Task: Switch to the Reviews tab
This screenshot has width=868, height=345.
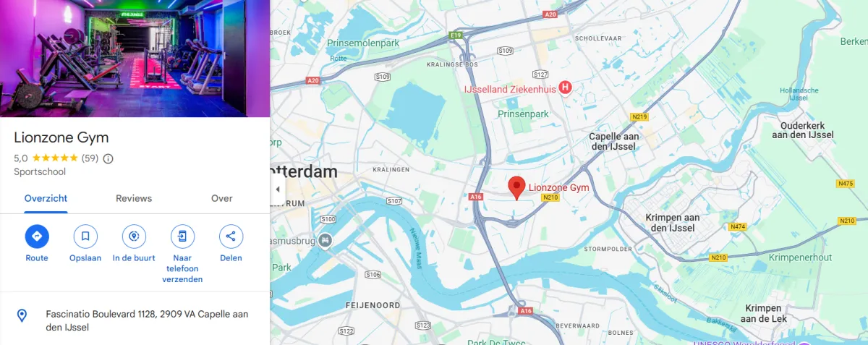Action: tap(134, 198)
